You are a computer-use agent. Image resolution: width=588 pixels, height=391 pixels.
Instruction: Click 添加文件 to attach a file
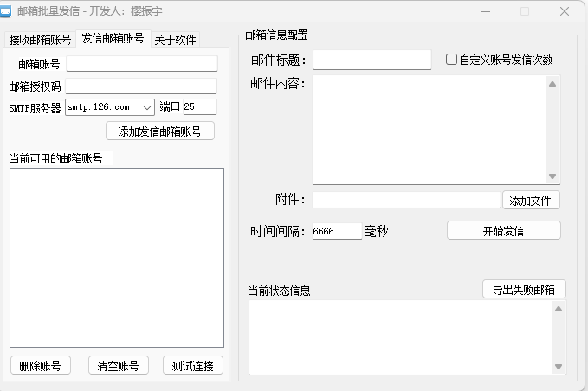(x=530, y=200)
